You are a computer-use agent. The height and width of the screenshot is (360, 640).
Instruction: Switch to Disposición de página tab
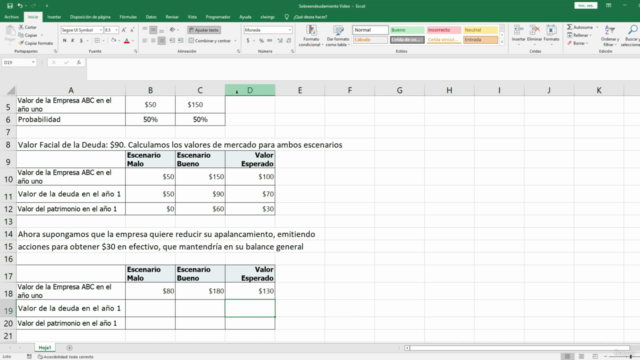coord(90,17)
